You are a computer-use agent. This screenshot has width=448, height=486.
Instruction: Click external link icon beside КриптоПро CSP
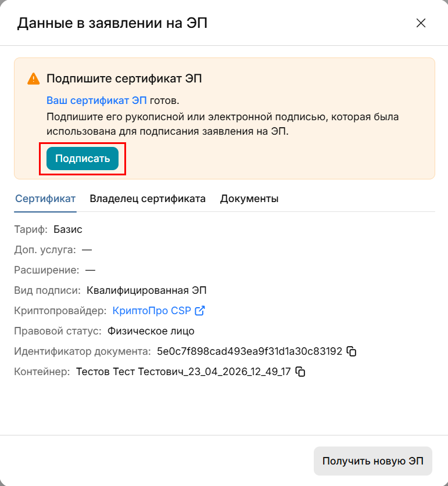(x=200, y=311)
